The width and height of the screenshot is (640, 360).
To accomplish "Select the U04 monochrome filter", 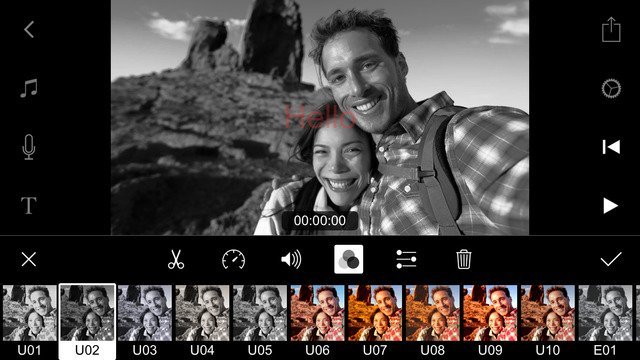I will [202, 321].
